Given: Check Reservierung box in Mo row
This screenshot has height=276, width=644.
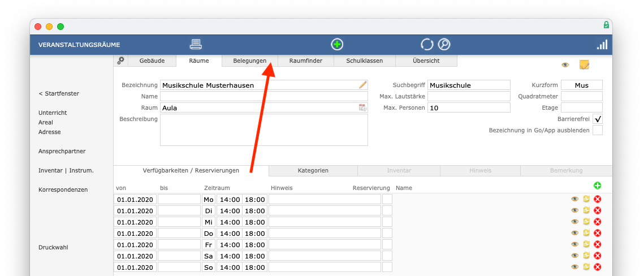Looking at the screenshot, I should point(387,199).
